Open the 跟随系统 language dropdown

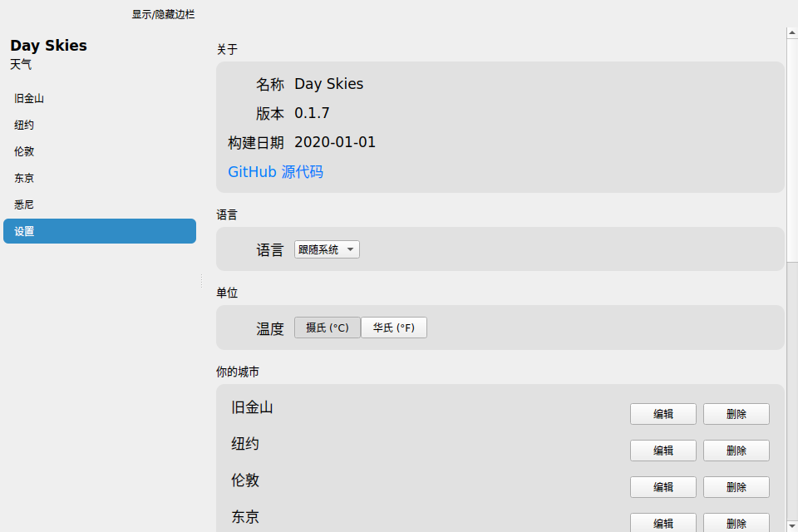click(x=327, y=249)
